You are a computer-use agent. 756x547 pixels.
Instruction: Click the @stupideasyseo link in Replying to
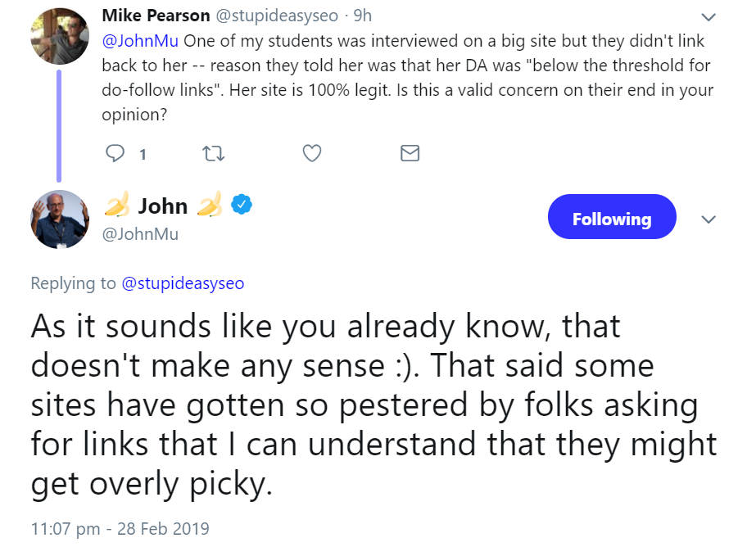[x=183, y=283]
